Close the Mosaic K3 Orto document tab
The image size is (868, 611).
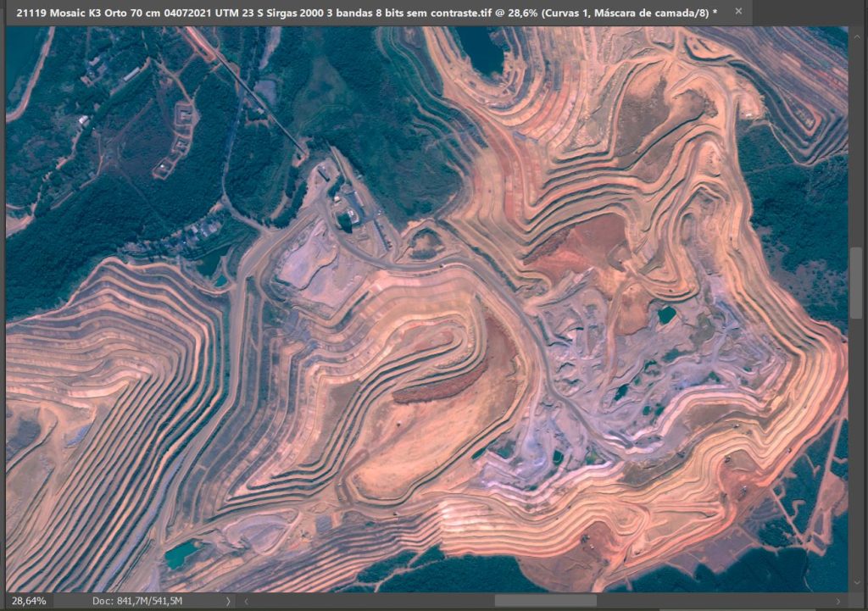(x=738, y=12)
